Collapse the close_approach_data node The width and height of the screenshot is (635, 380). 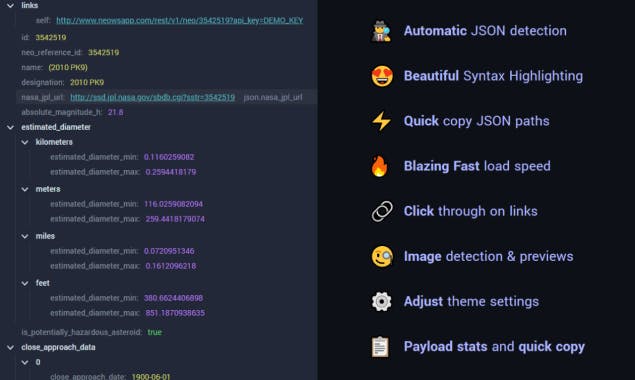[11, 347]
